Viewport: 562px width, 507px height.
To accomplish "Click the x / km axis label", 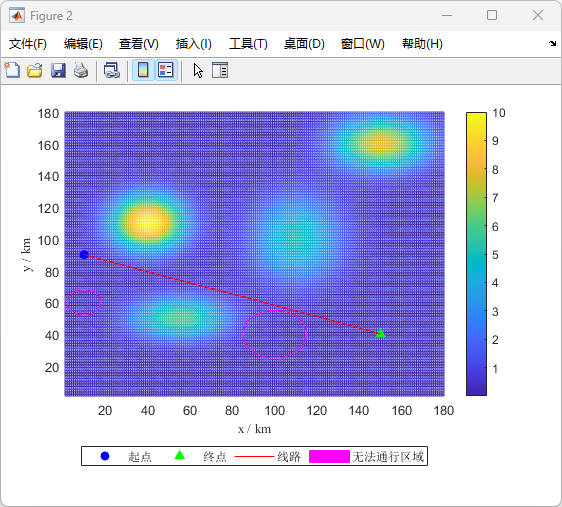I will tap(254, 429).
